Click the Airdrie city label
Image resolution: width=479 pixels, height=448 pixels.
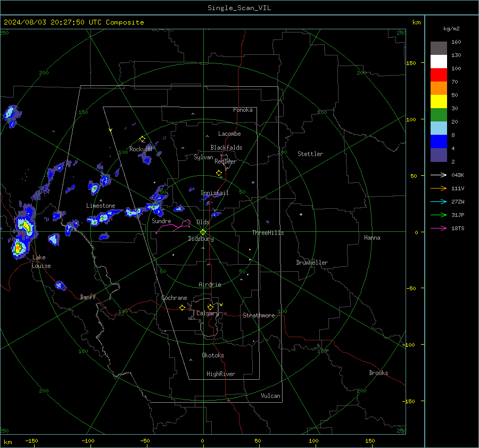click(210, 284)
